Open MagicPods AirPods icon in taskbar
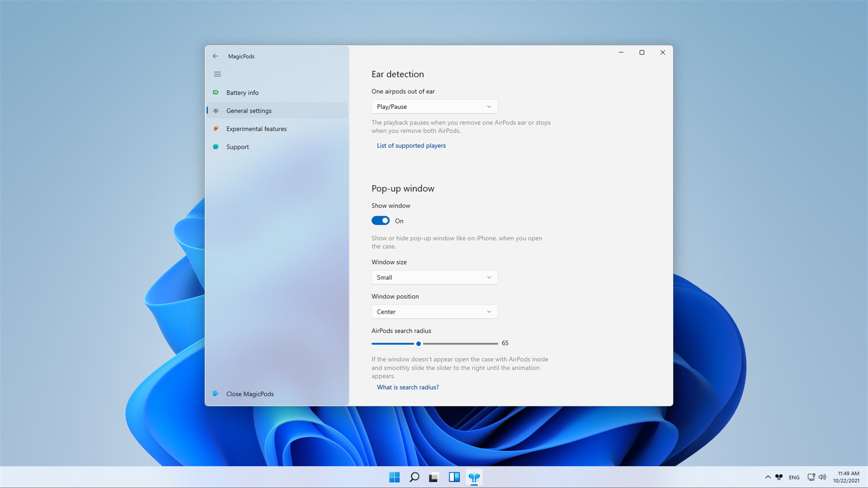868x488 pixels. tap(474, 477)
